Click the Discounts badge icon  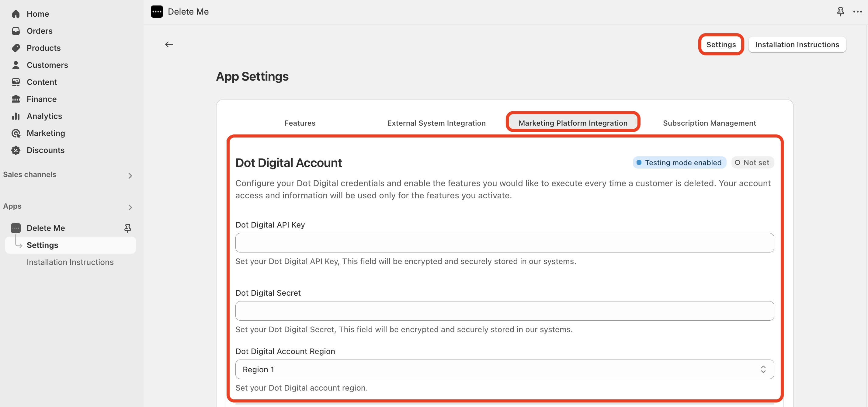16,150
